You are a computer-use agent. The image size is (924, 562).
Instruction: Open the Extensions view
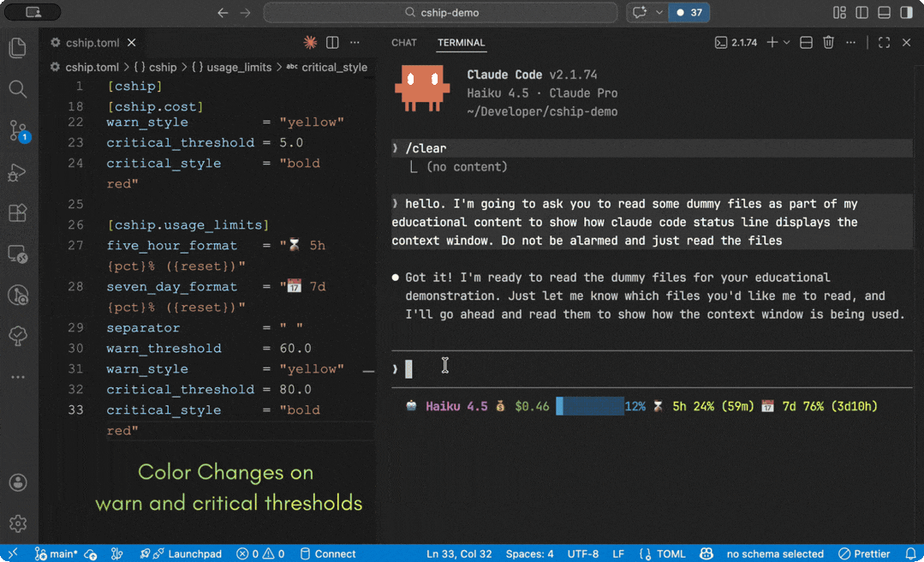[18, 212]
